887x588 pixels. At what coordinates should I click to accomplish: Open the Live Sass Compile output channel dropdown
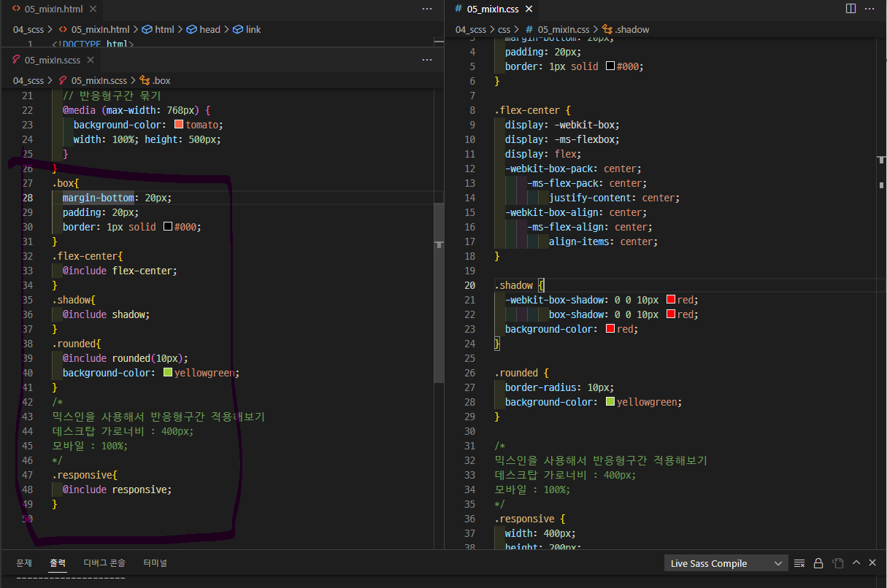726,563
